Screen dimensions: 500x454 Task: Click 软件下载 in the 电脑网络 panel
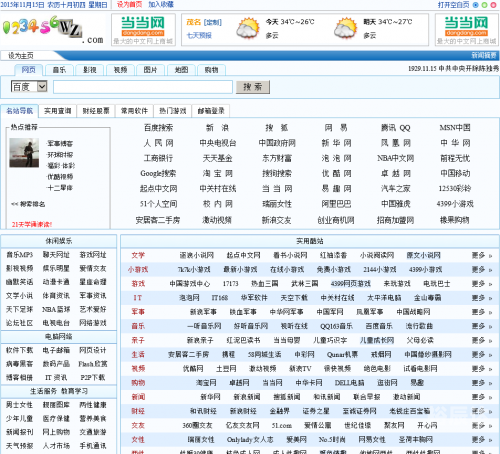[x=19, y=350]
